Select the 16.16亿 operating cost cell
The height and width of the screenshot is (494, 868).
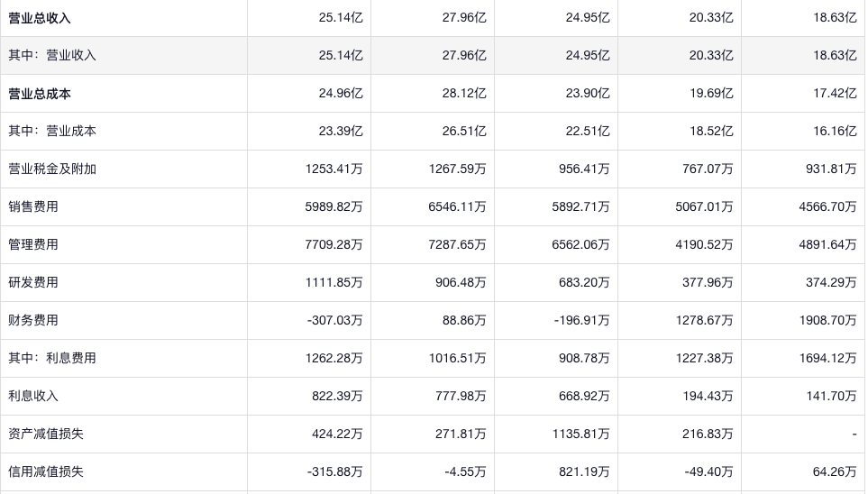pos(835,131)
